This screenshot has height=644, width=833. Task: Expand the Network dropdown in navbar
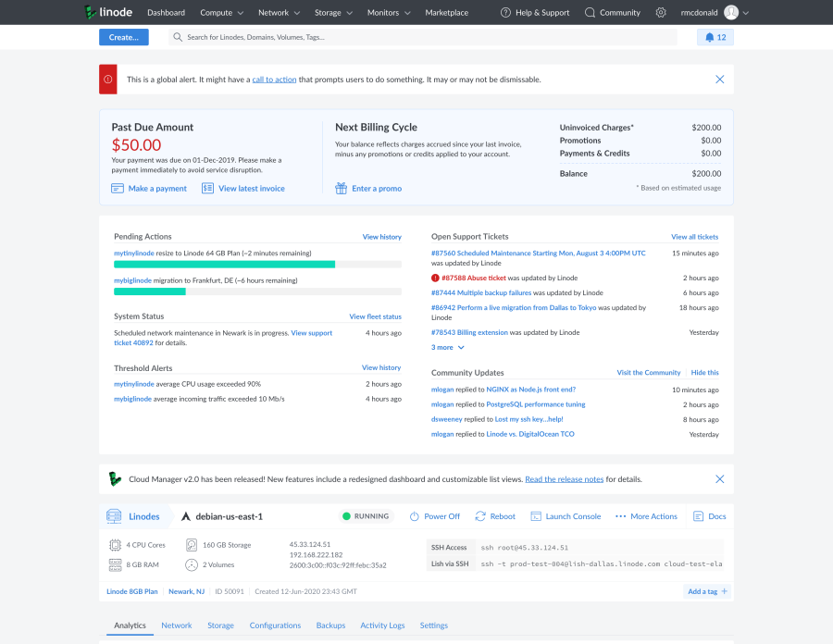[279, 12]
